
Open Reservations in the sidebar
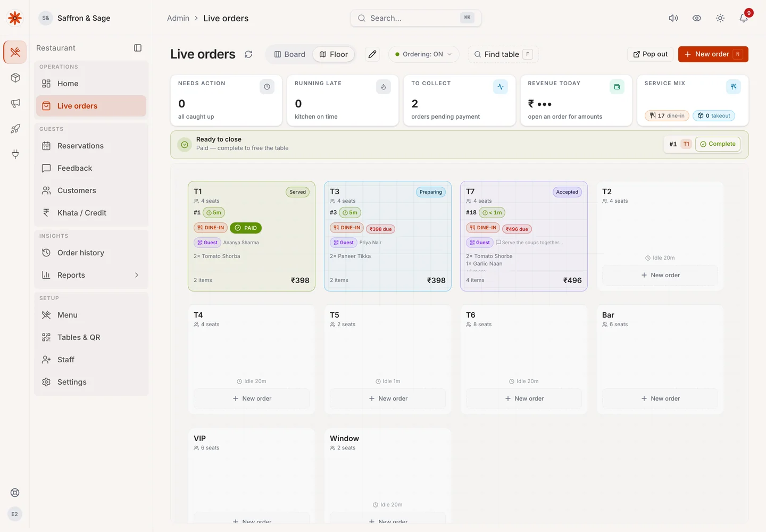[91, 146]
